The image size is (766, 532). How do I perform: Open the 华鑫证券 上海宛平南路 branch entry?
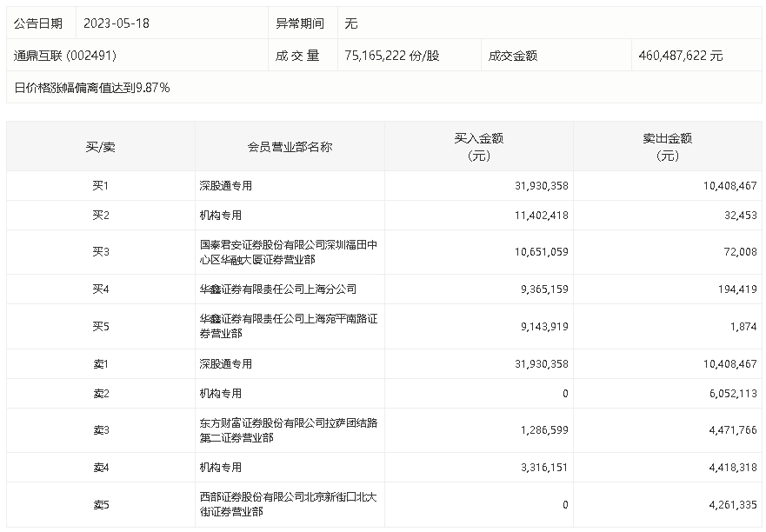(x=288, y=326)
